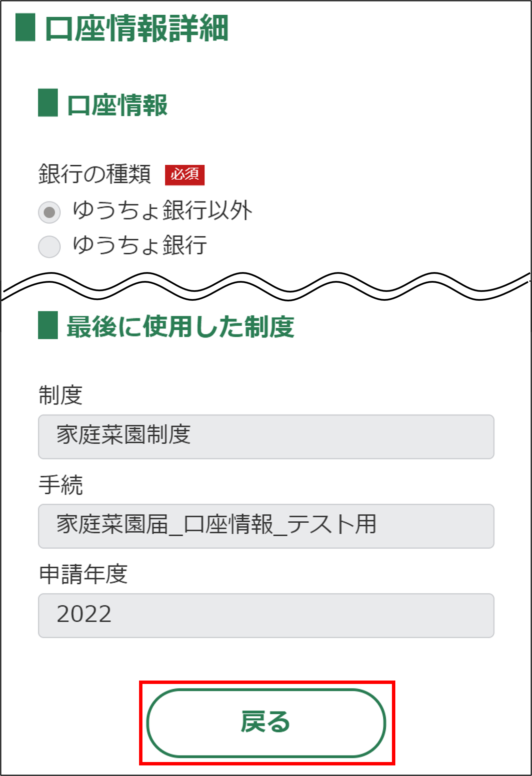Select the ゆうちょ銀行 radio button

click(49, 247)
